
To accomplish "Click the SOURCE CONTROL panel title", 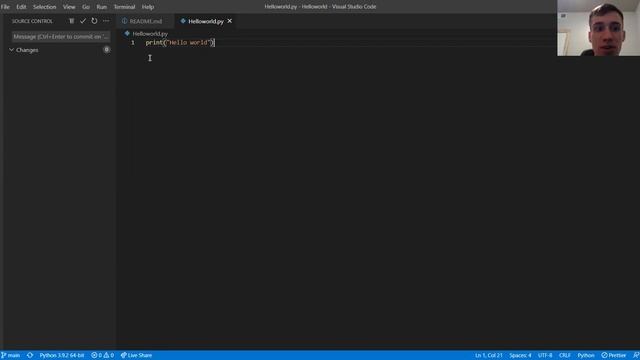I will 32,21.
